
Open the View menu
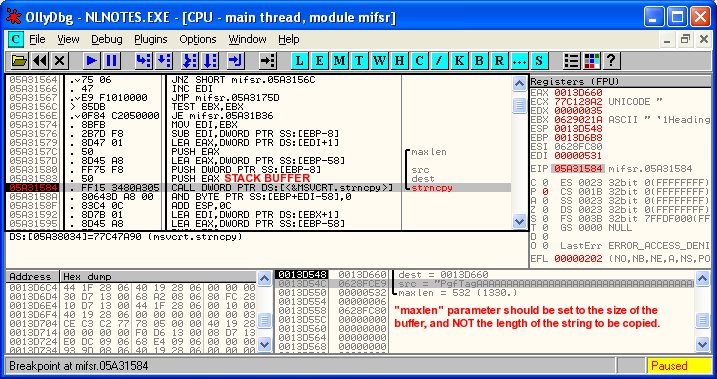tap(68, 40)
